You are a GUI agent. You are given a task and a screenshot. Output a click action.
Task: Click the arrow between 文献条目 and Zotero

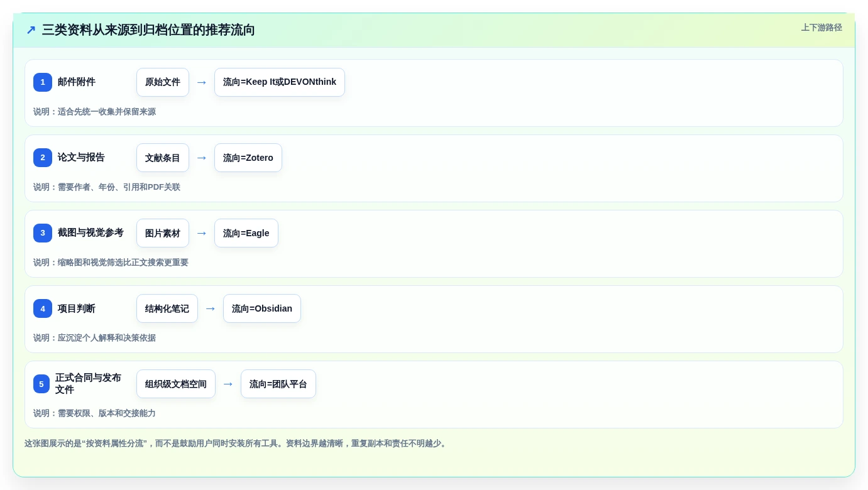tap(202, 158)
